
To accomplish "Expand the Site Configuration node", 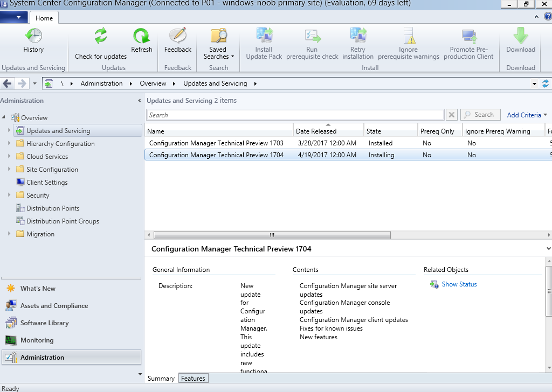I will [x=9, y=169].
